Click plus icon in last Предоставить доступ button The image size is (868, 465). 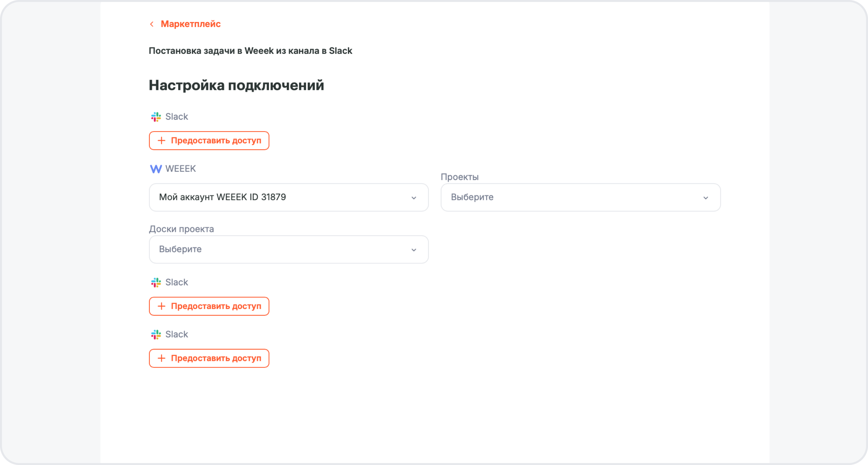[x=161, y=358]
